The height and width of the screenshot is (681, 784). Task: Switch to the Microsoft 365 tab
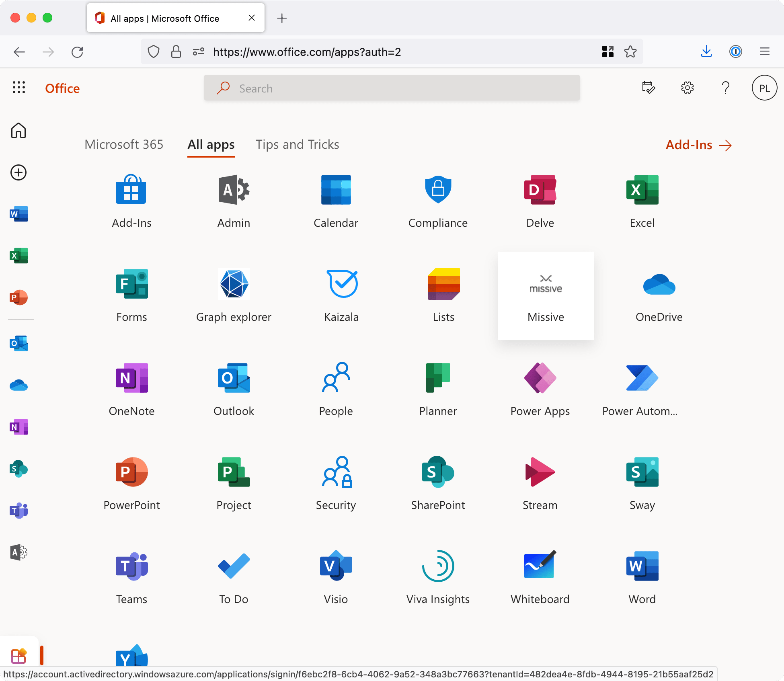(x=124, y=144)
